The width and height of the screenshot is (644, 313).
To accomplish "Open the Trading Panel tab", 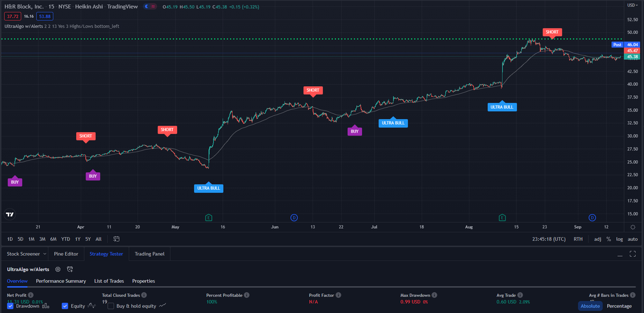I will [x=150, y=254].
